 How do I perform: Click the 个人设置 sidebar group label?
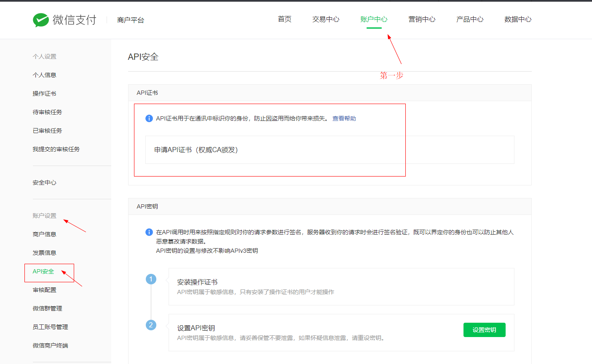pyautogui.click(x=44, y=56)
